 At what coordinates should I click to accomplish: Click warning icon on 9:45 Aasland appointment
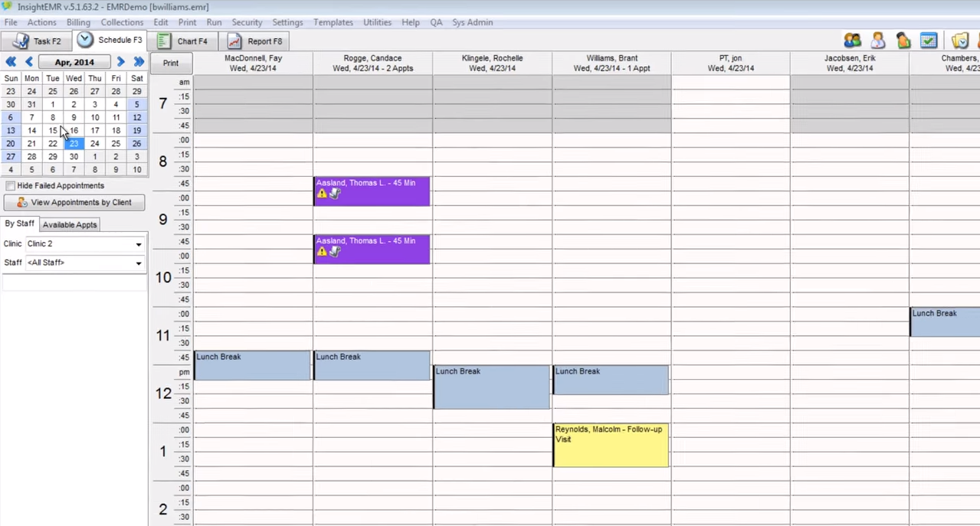(322, 251)
